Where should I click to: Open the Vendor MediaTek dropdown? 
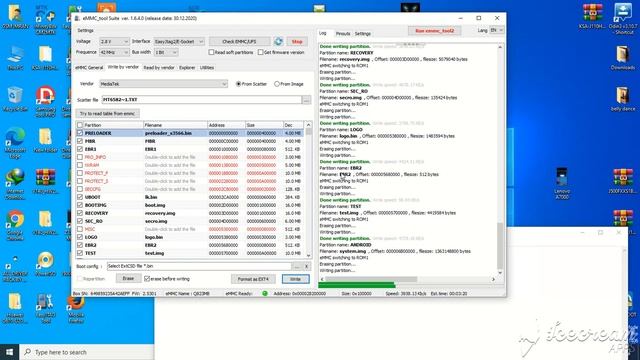pyautogui.click(x=163, y=84)
